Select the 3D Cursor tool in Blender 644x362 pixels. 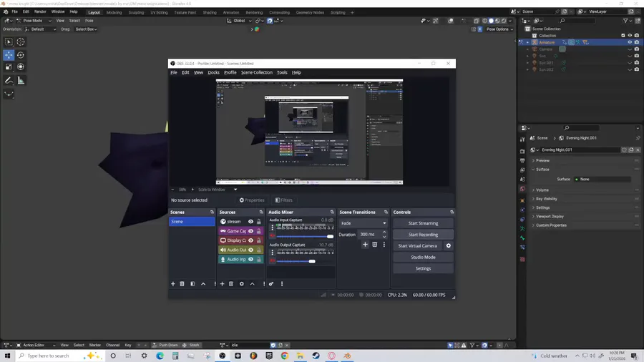[x=21, y=42]
